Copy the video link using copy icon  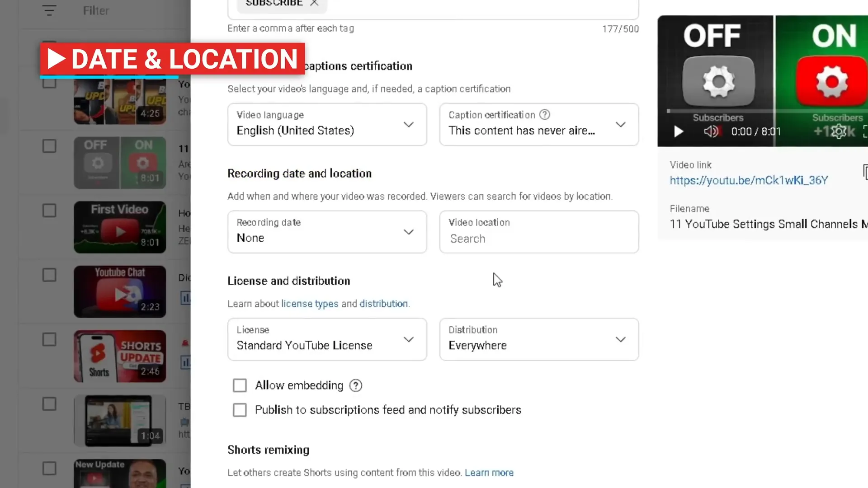(x=865, y=172)
